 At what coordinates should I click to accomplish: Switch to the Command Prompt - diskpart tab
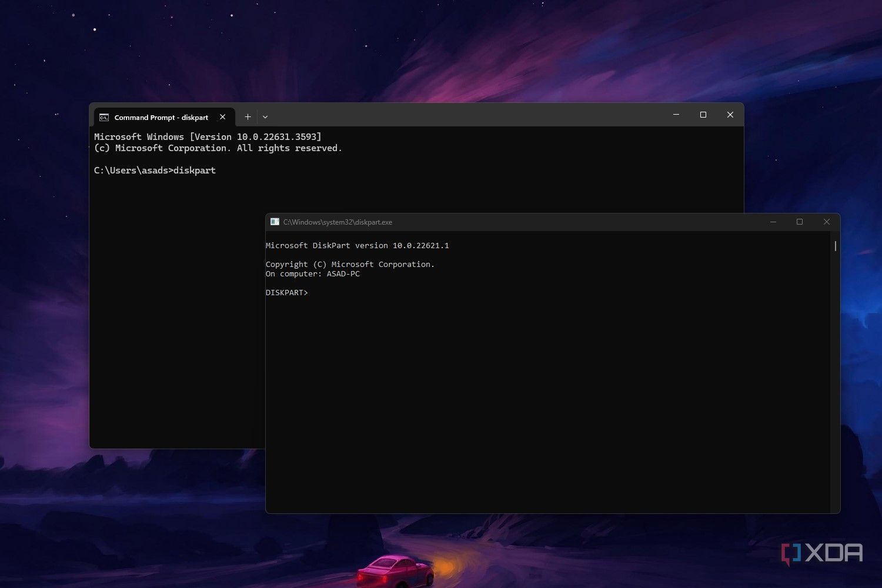161,118
